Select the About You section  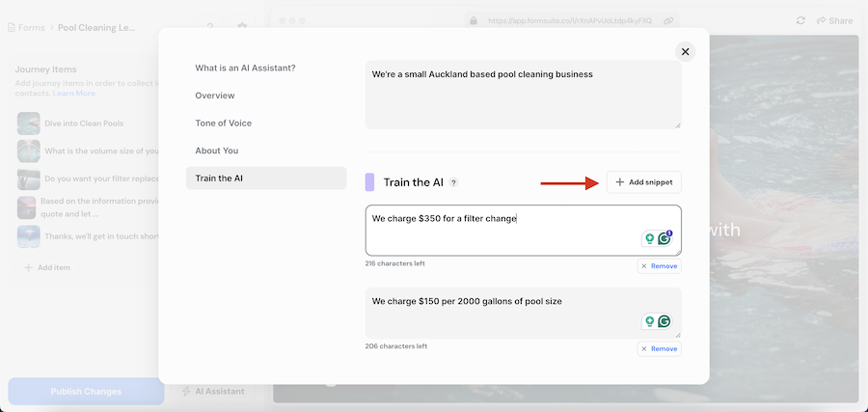[x=216, y=151]
